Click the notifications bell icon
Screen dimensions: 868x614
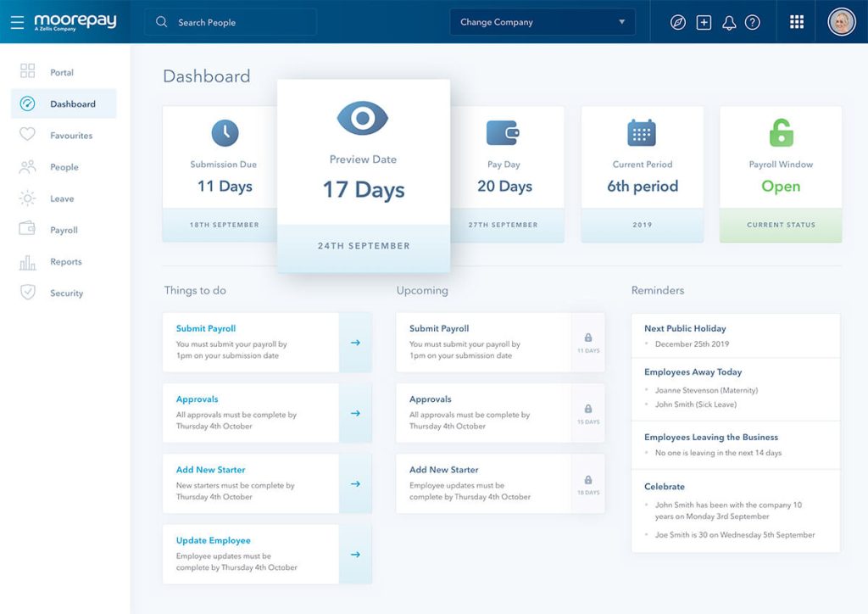[729, 21]
